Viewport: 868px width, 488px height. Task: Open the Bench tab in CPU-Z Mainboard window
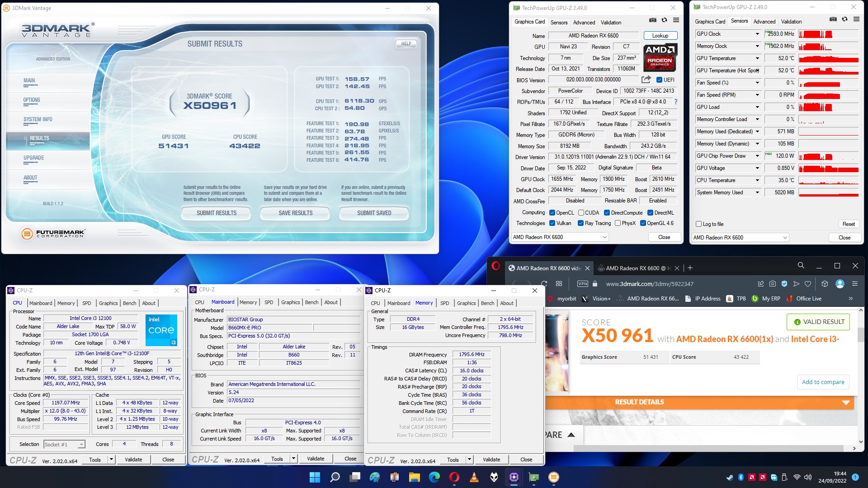(311, 302)
